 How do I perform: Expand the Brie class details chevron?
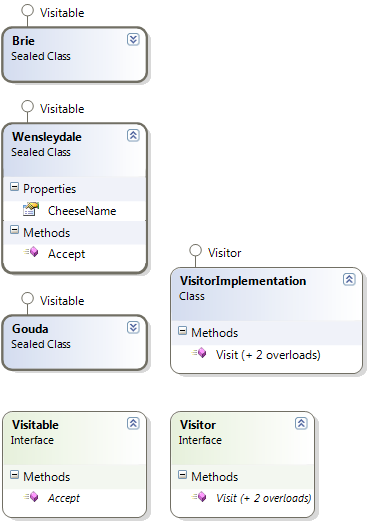click(133, 39)
